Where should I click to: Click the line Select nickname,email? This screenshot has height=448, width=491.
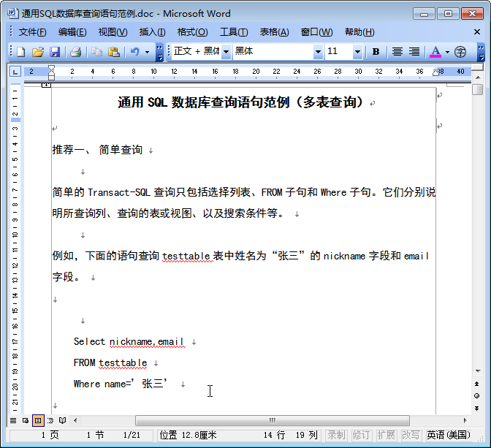coord(129,341)
